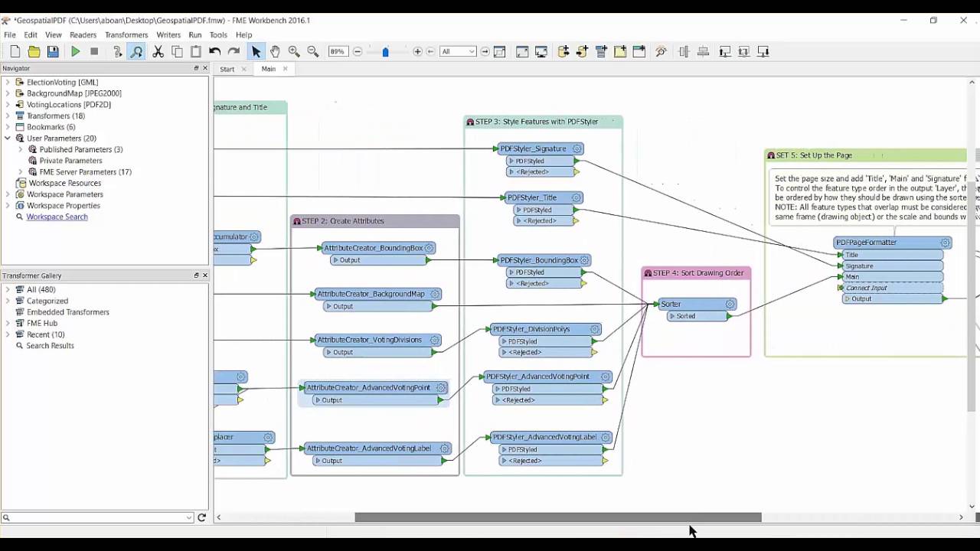Image resolution: width=980 pixels, height=551 pixels.
Task: Activate the pan hand tool
Action: pyautogui.click(x=275, y=51)
